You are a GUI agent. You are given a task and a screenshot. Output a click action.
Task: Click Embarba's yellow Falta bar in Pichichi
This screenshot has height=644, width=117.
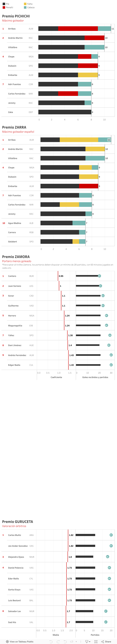click(x=88, y=75)
